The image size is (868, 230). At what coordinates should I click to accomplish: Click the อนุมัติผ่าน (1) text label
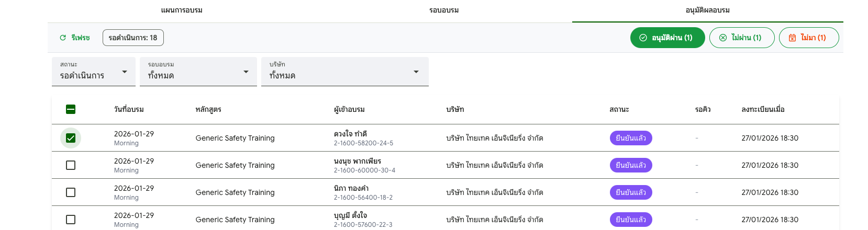coord(672,38)
